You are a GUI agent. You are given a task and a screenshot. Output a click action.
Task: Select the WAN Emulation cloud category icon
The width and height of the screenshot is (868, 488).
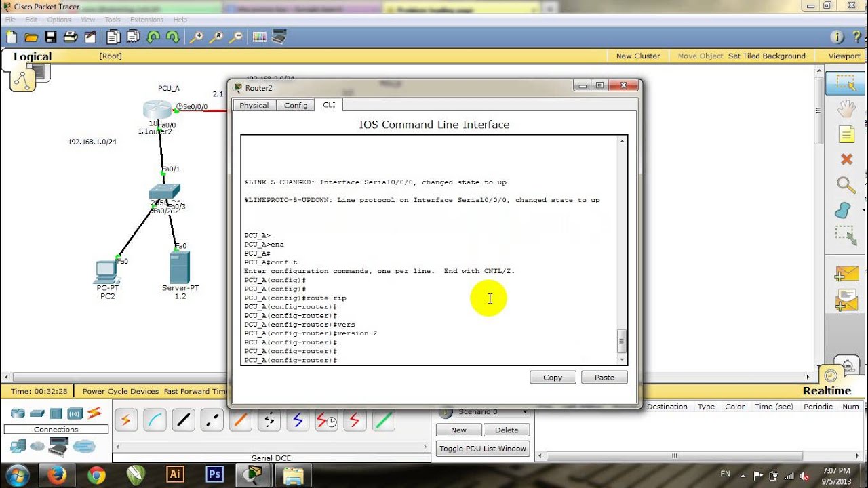37,446
